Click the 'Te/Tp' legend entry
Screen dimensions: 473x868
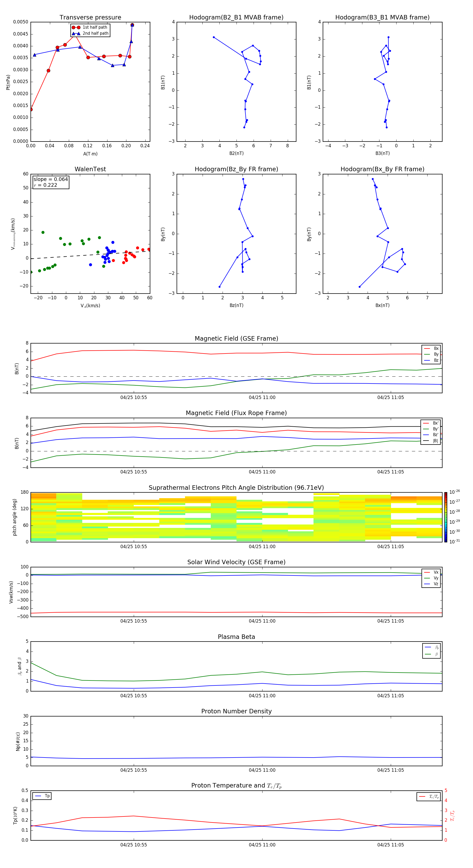(x=429, y=796)
